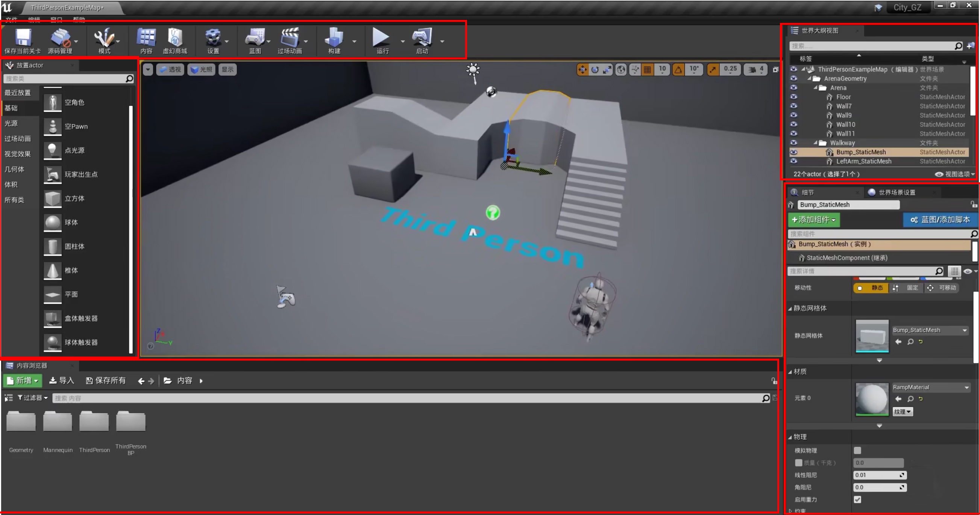Open the Cinematics (过场动画) toolbar icon

(290, 38)
